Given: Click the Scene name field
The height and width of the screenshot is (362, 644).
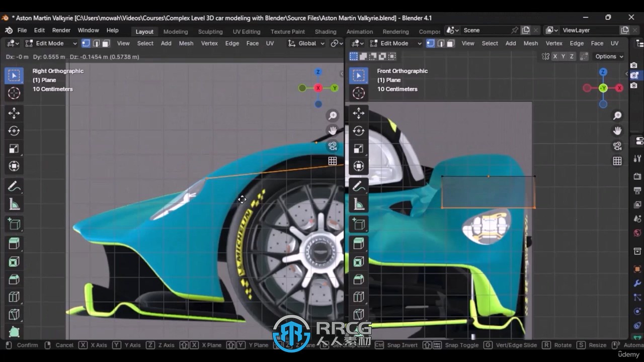Looking at the screenshot, I should (485, 30).
